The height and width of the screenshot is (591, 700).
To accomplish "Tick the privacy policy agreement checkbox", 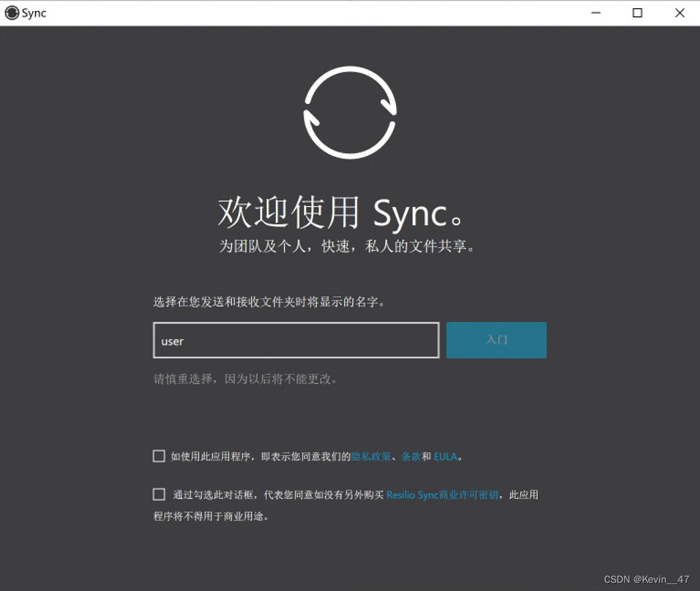I will (159, 456).
